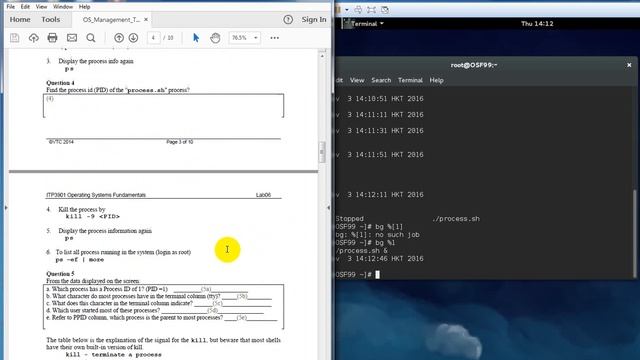Close the root@OSF99 terminal window

[x=629, y=65]
